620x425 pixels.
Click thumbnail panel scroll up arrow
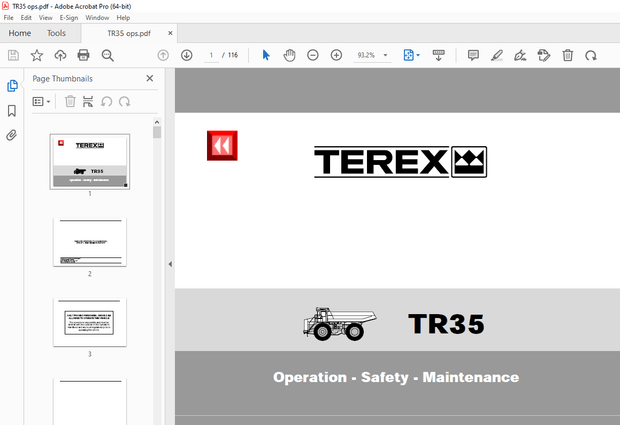click(x=157, y=122)
